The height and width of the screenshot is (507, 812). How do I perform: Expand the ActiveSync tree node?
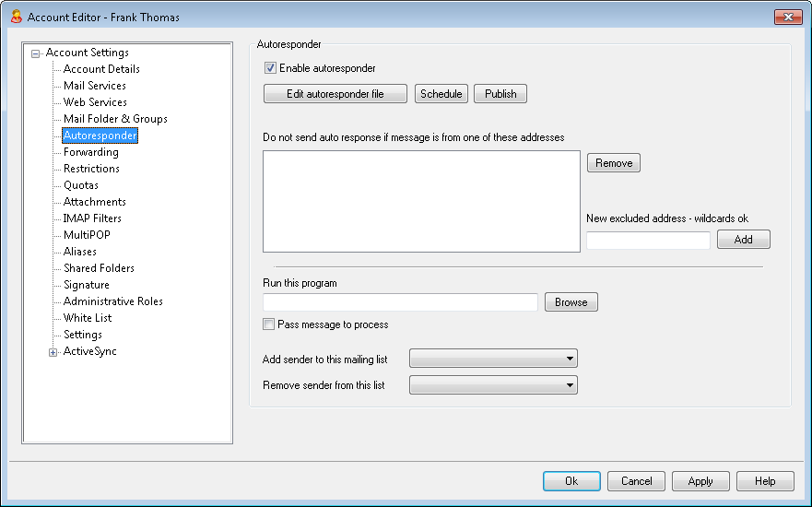point(53,352)
